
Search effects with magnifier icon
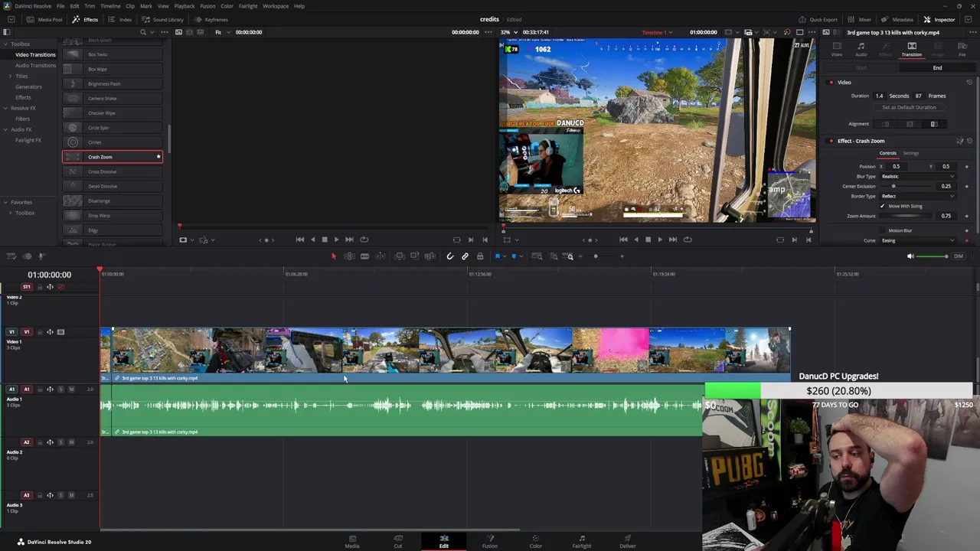pos(142,32)
